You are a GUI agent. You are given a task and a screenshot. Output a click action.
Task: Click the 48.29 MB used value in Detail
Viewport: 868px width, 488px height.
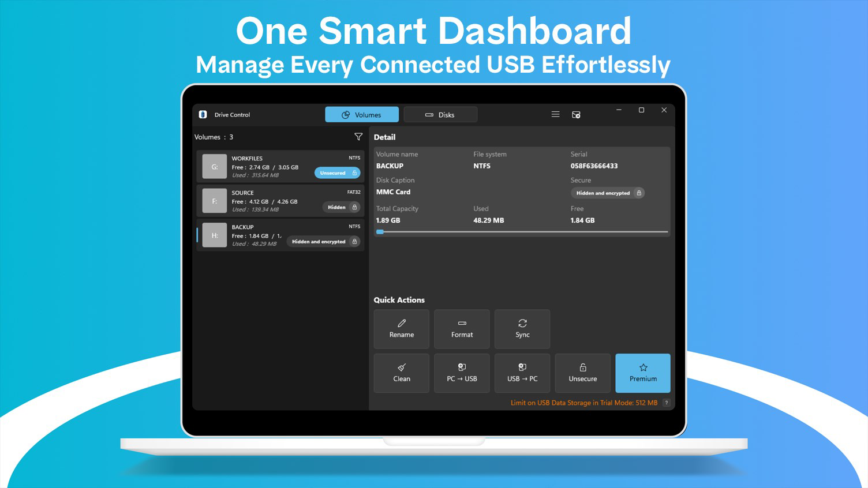(x=488, y=220)
